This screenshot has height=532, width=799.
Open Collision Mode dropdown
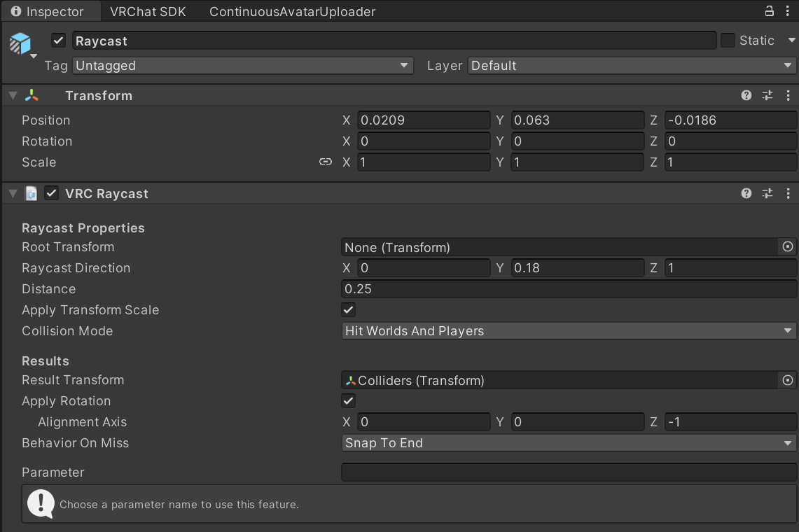tap(569, 330)
